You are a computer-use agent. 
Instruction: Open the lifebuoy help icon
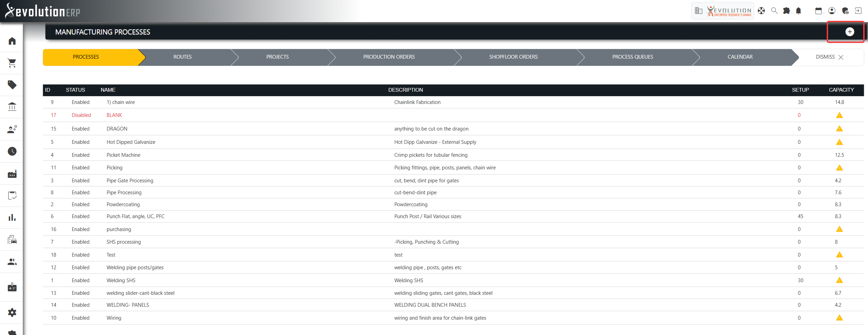(761, 11)
